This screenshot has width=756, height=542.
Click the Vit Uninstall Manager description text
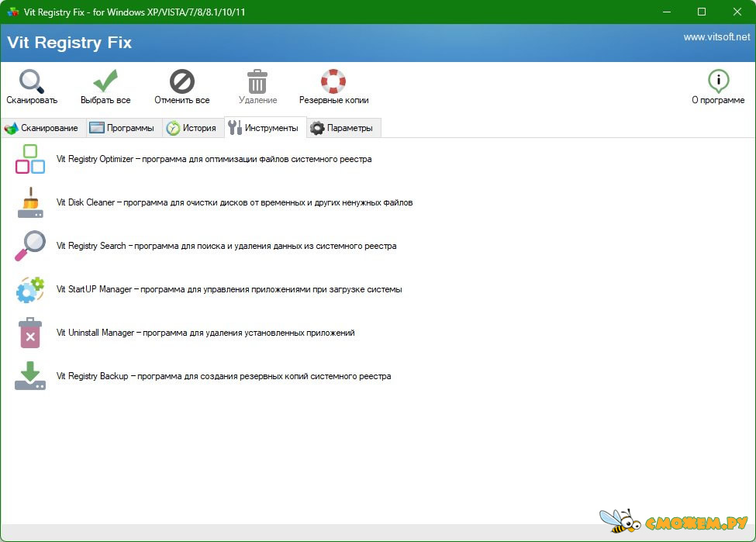[x=205, y=333]
